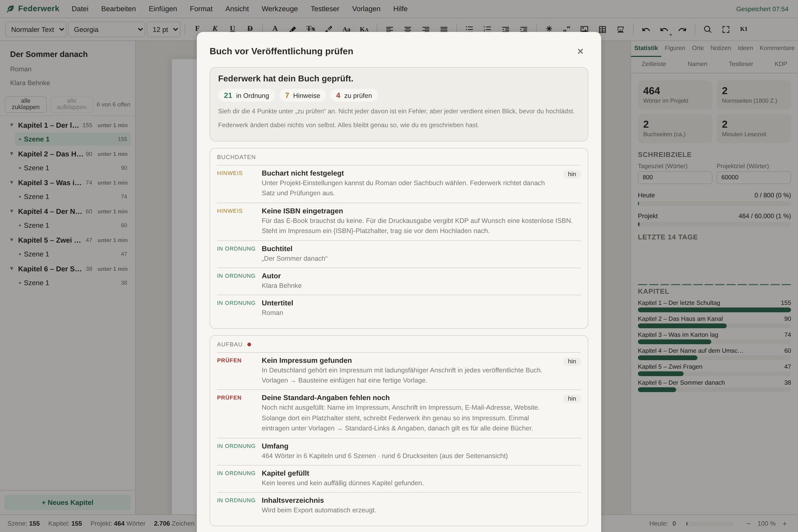Align text left

(390, 29)
